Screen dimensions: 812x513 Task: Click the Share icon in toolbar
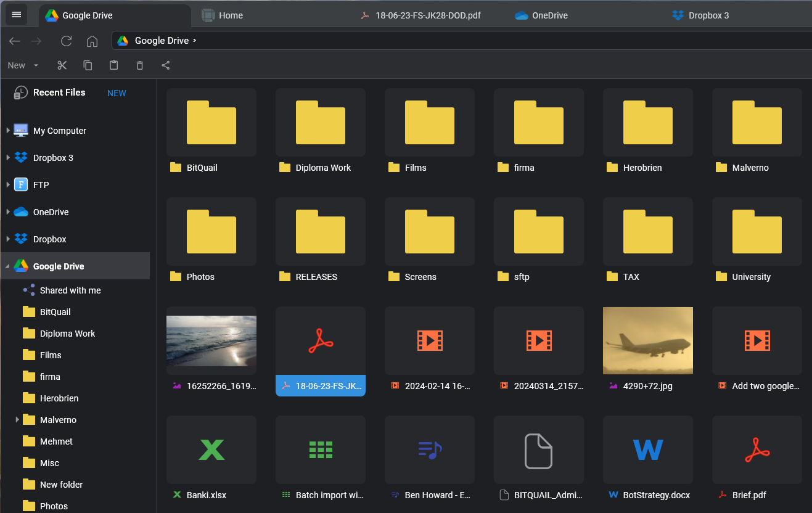click(x=165, y=65)
